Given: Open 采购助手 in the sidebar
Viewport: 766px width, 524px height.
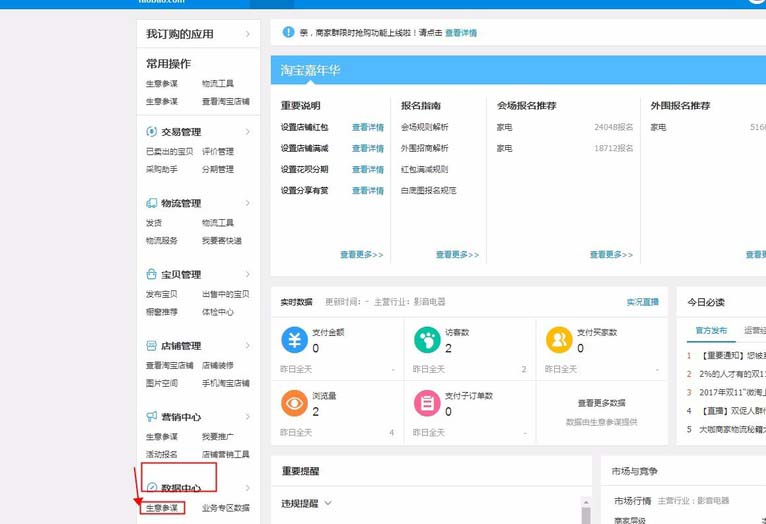Looking at the screenshot, I should click(x=162, y=169).
